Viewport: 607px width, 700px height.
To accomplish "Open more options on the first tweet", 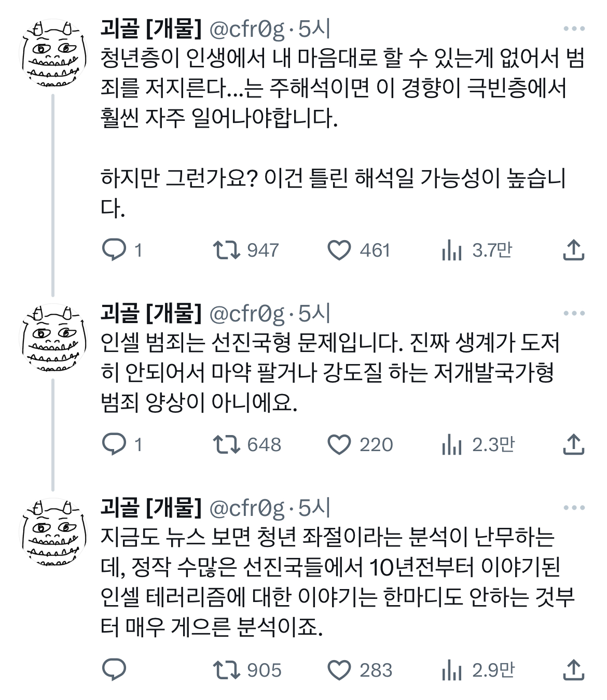I will 574,29.
